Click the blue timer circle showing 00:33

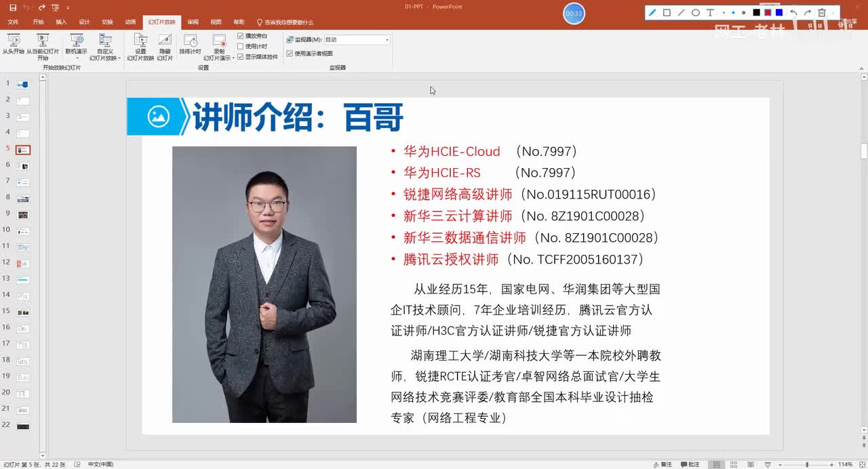click(574, 14)
